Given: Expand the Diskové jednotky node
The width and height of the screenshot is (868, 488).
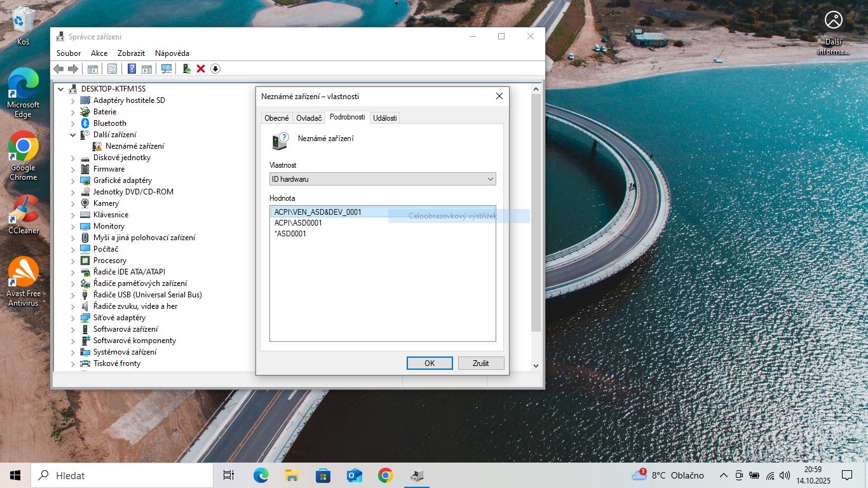Looking at the screenshot, I should (x=73, y=158).
